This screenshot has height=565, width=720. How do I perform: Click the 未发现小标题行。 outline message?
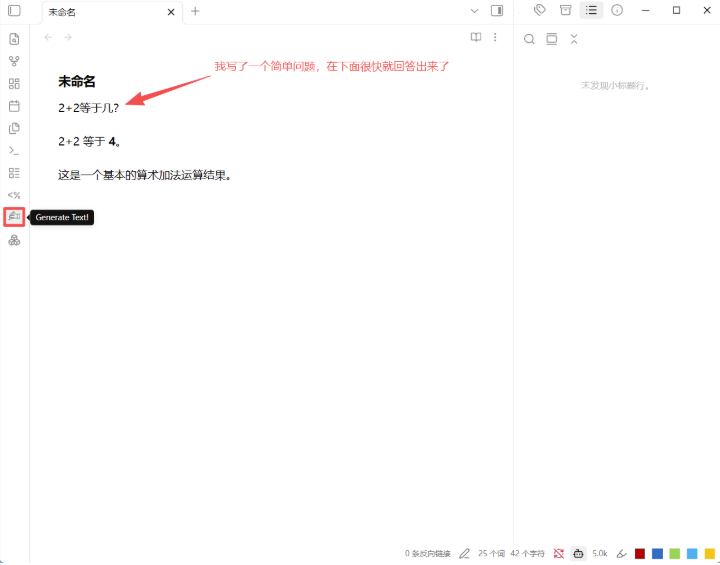(x=616, y=85)
